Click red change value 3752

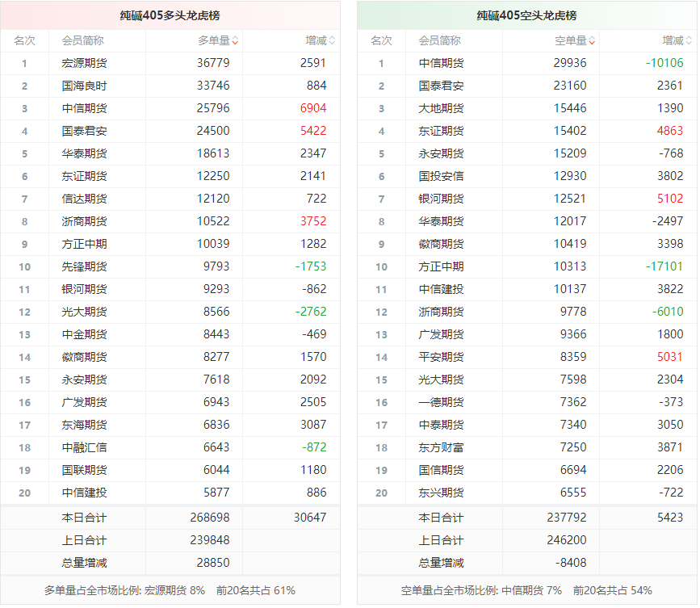pyautogui.click(x=313, y=221)
